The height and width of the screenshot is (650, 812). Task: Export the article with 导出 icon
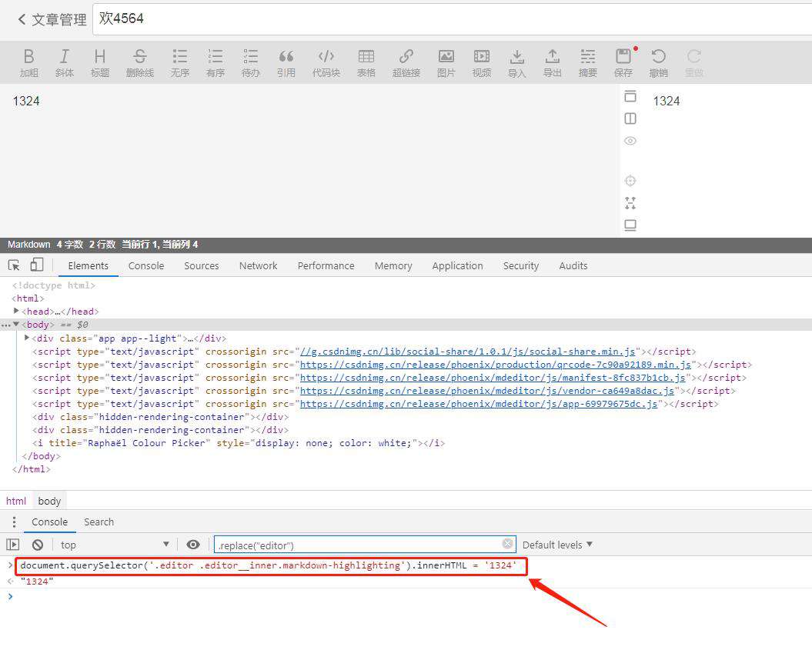pyautogui.click(x=553, y=62)
